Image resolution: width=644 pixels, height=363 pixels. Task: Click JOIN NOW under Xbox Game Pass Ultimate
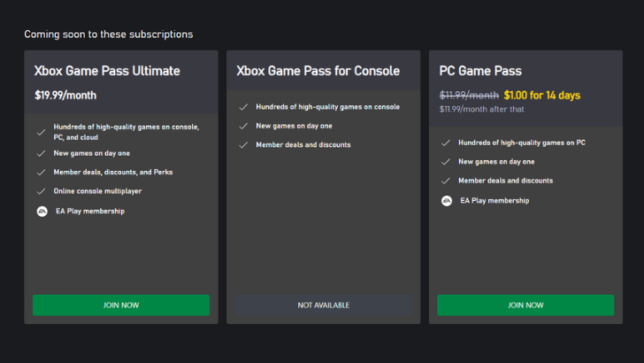click(121, 305)
